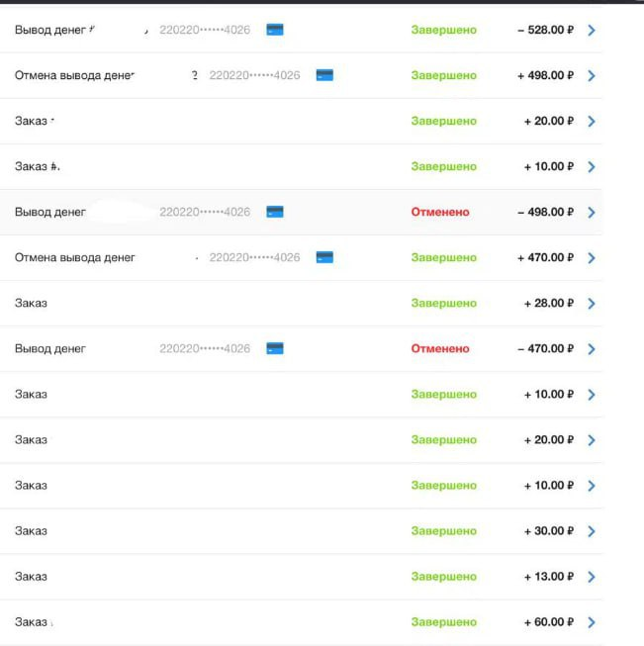644x646 pixels.
Task: Click card number on −498.00 withdrawal
Action: (x=205, y=212)
